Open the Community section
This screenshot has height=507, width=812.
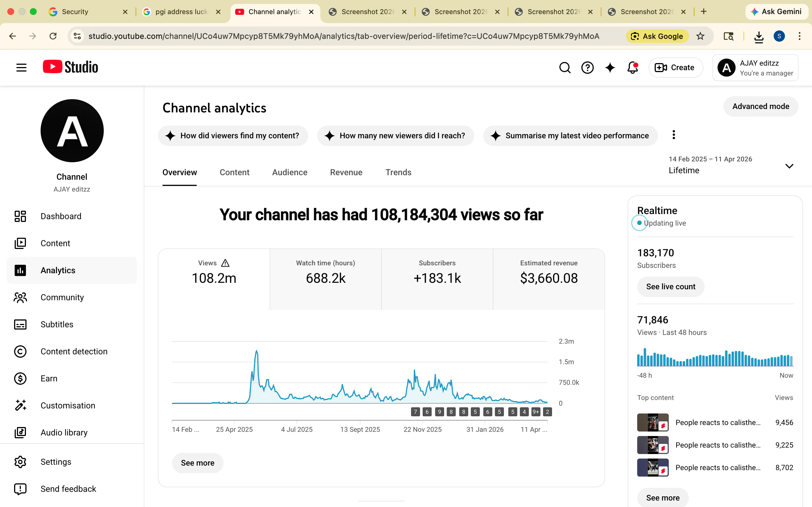[62, 297]
